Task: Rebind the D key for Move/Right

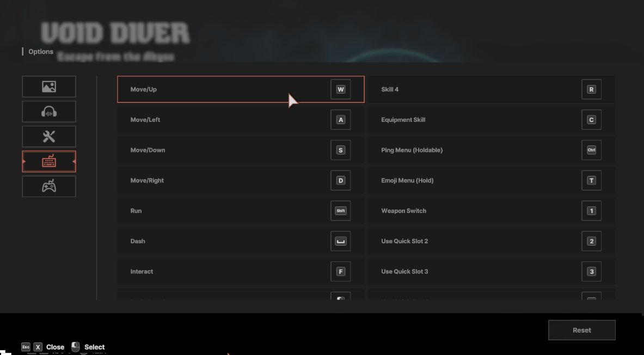Action: (340, 181)
